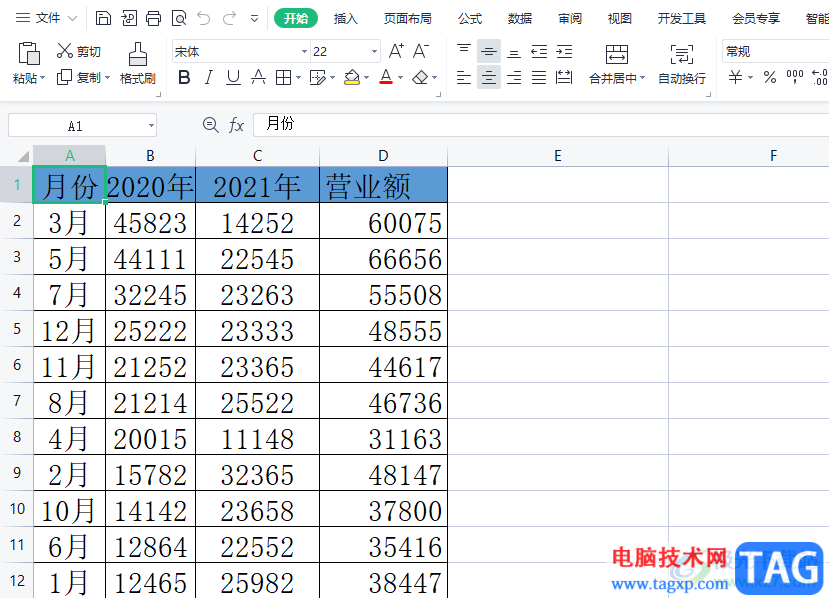Switch to the 审阅 tab
The height and width of the screenshot is (598, 829).
pyautogui.click(x=570, y=19)
